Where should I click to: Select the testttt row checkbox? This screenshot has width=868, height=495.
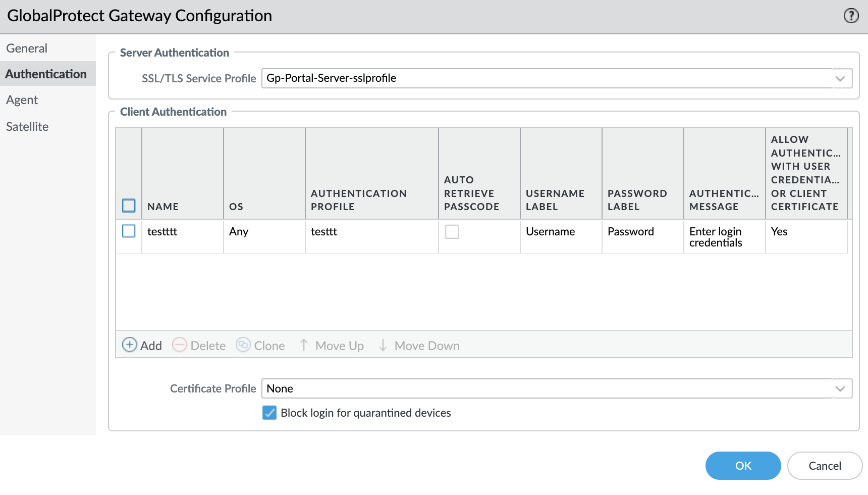(129, 231)
